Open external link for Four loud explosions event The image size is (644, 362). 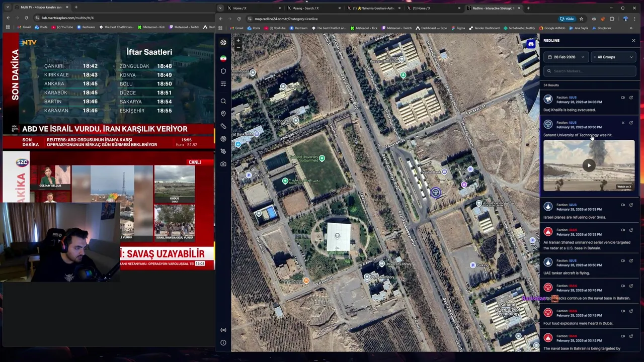(631, 311)
